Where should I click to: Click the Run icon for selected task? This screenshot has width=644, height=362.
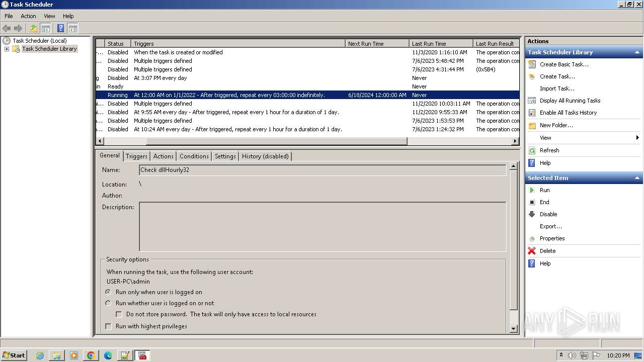click(532, 190)
